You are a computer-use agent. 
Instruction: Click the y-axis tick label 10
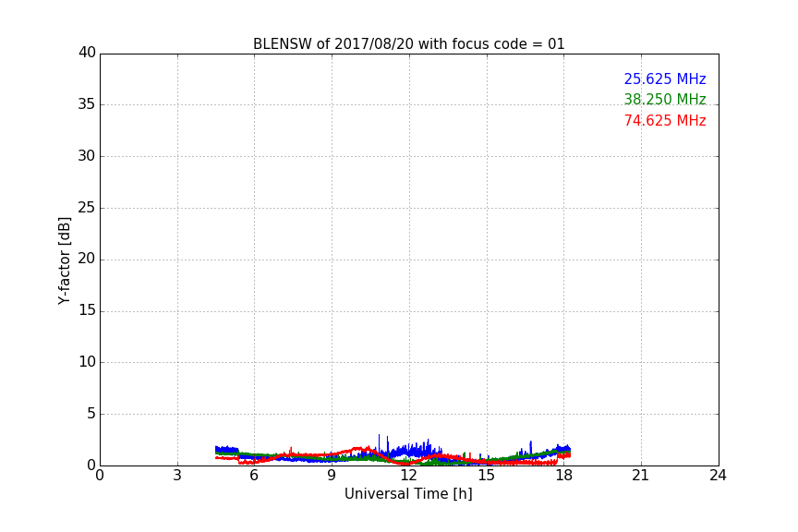87,362
